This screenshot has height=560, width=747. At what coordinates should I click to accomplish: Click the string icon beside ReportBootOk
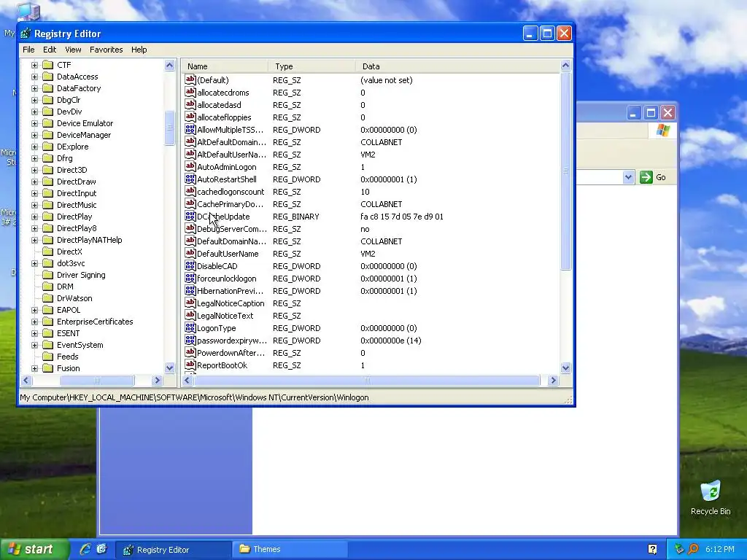(x=190, y=365)
